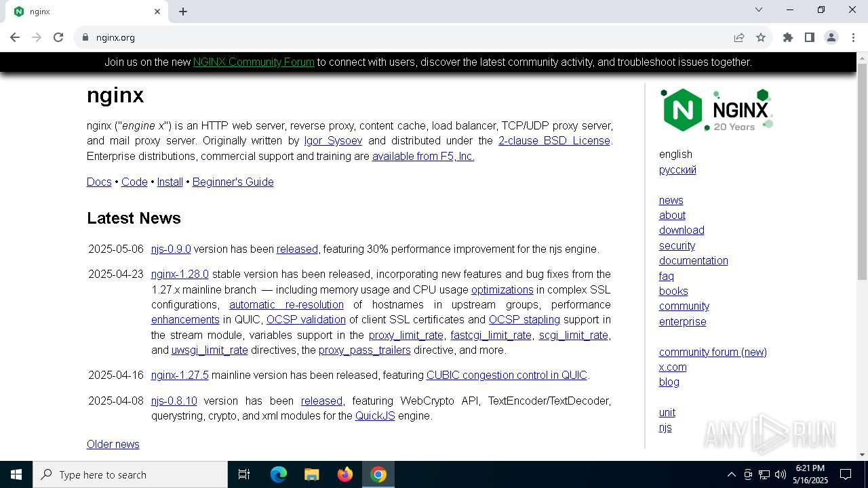Open the proxy_limit_rate link
This screenshot has height=488, width=868.
click(x=406, y=335)
